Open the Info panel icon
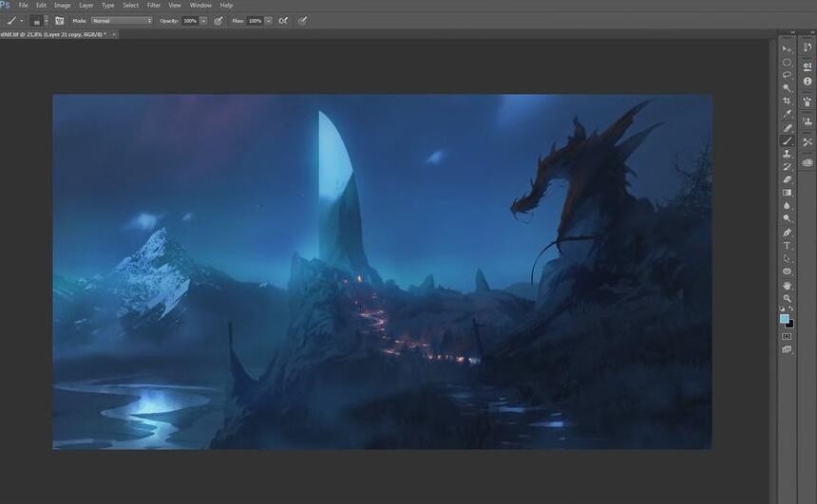This screenshot has height=504, width=817. [807, 82]
